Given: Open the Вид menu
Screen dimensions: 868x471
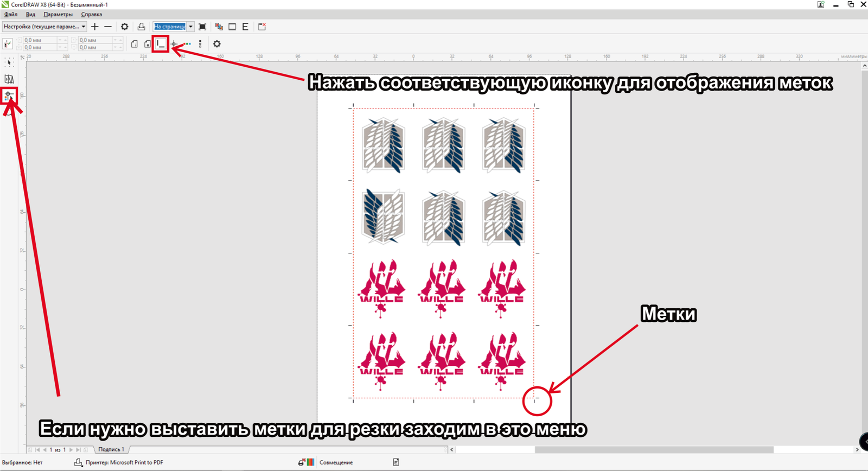Looking at the screenshot, I should [x=30, y=15].
